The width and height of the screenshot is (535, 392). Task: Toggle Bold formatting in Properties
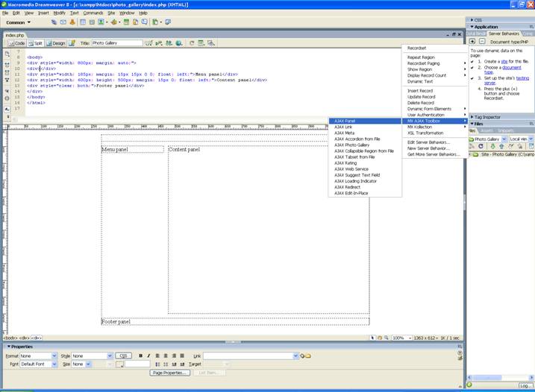[140, 356]
